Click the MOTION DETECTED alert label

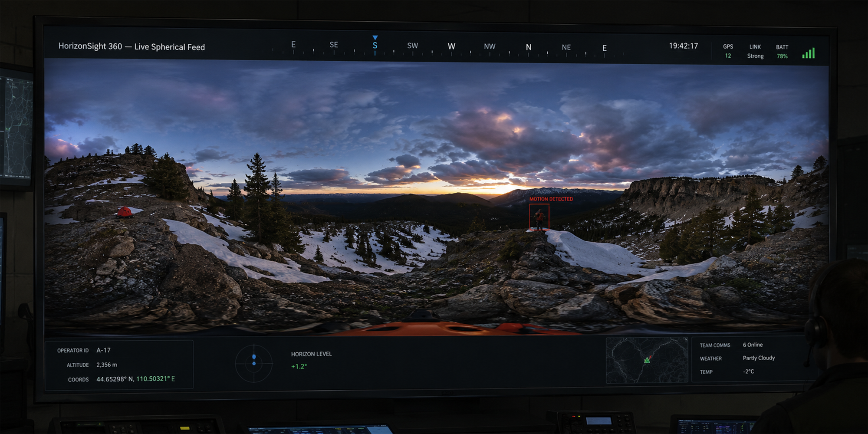pyautogui.click(x=551, y=199)
